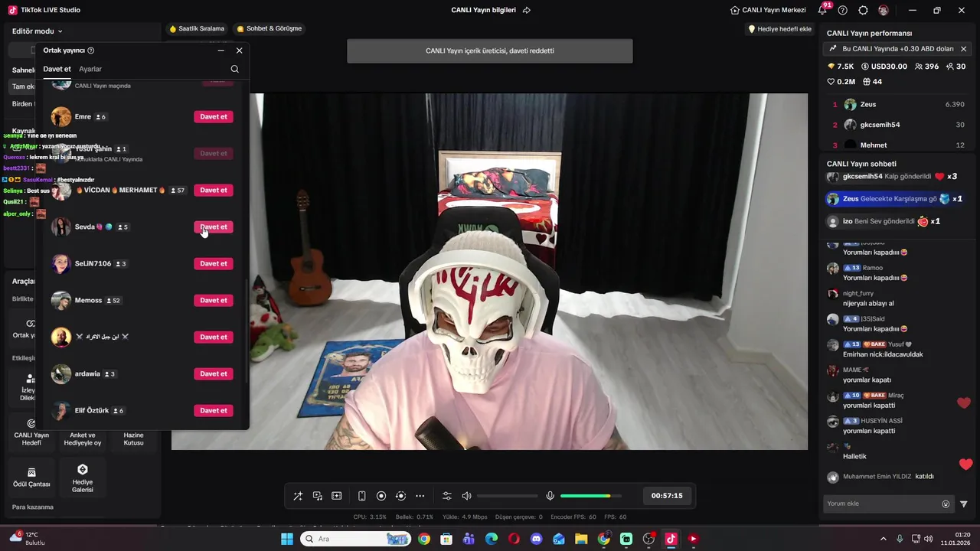Screen dimensions: 980x551
Task: Click Hediye hedefi ekle
Action: [779, 29]
